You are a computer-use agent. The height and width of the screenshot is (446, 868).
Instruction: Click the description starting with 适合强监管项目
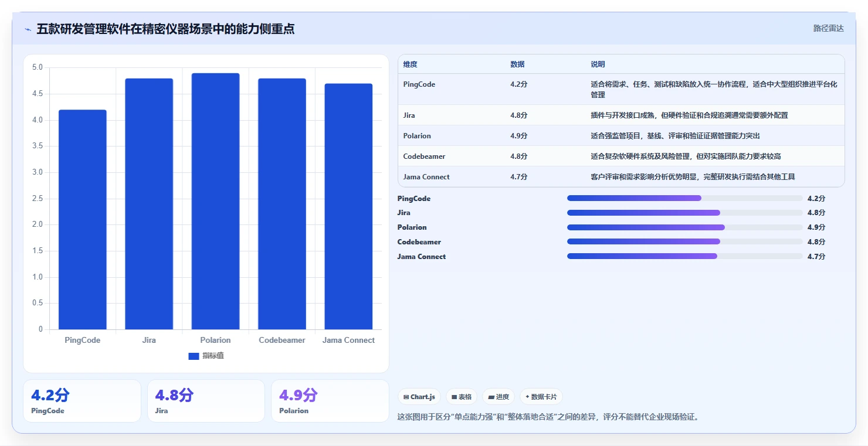click(x=675, y=136)
